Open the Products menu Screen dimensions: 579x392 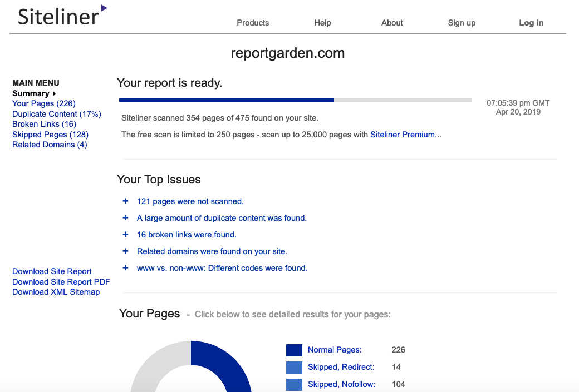[253, 23]
